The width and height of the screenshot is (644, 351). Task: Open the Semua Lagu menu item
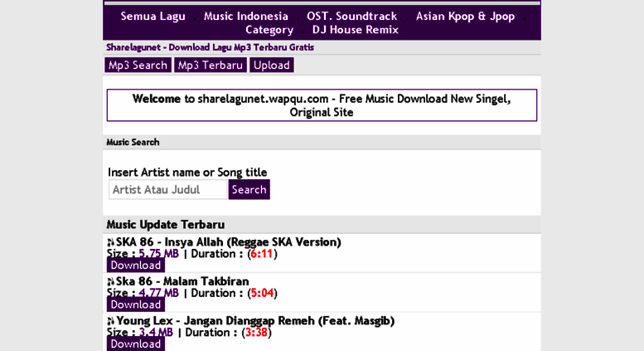point(153,16)
